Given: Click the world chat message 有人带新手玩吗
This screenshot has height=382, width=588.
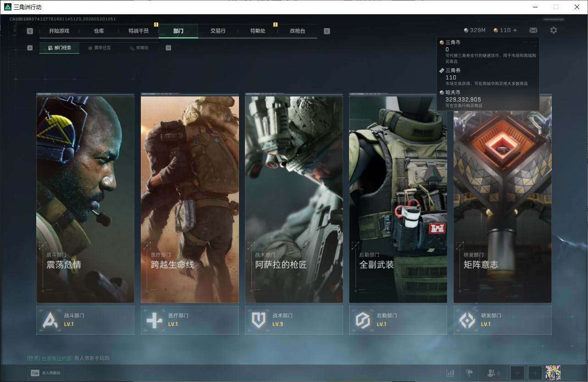Looking at the screenshot, I should 92,358.
